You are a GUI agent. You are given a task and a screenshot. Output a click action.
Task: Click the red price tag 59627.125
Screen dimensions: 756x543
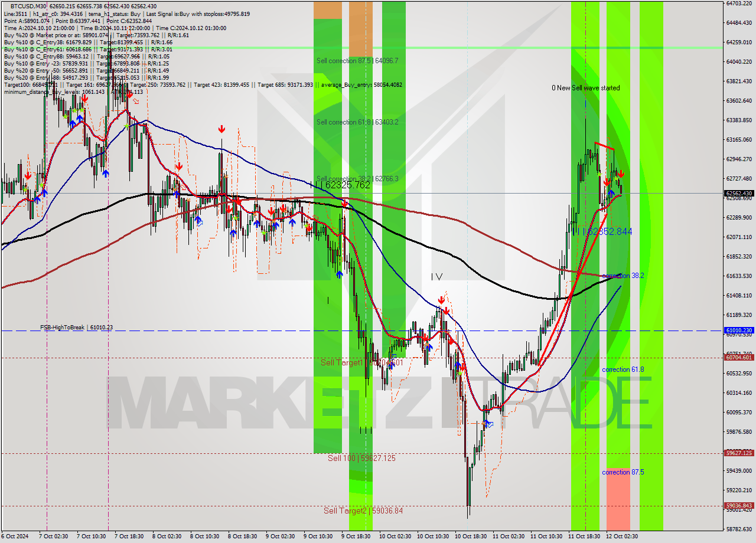click(739, 453)
